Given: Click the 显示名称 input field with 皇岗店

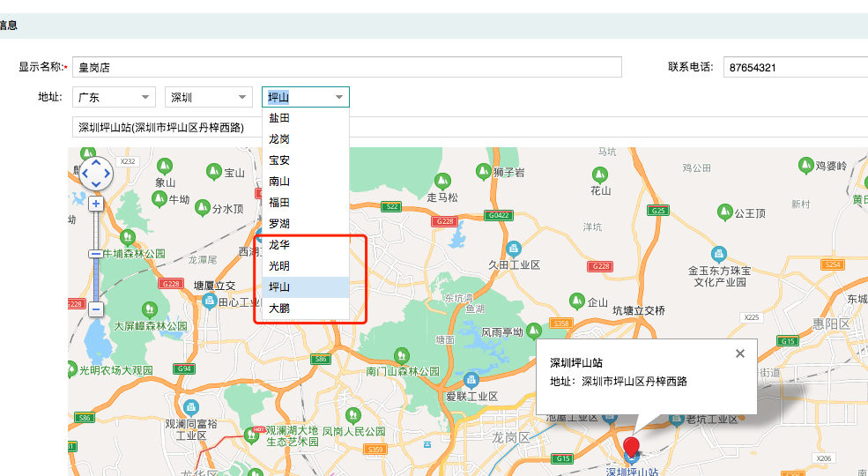Looking at the screenshot, I should tap(347, 67).
